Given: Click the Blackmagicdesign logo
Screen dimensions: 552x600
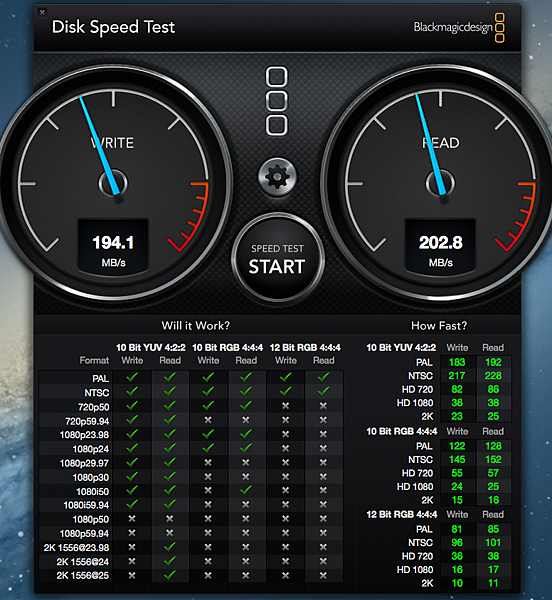Looking at the screenshot, I should (x=459, y=27).
